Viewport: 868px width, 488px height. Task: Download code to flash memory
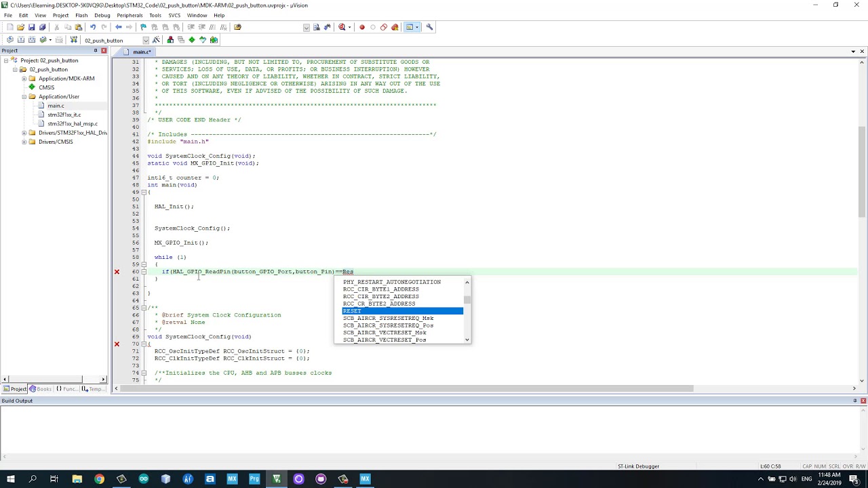point(74,40)
